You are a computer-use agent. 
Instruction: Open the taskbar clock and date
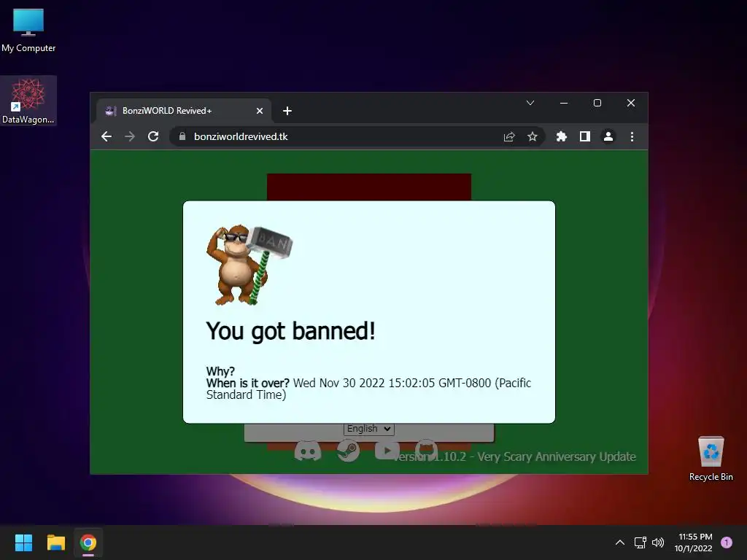point(694,542)
